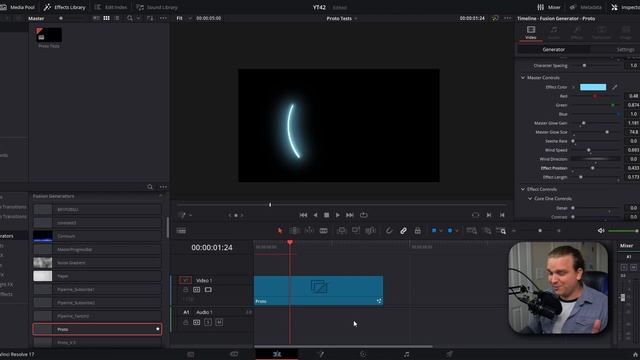Switch media pool to list view

coord(117,18)
